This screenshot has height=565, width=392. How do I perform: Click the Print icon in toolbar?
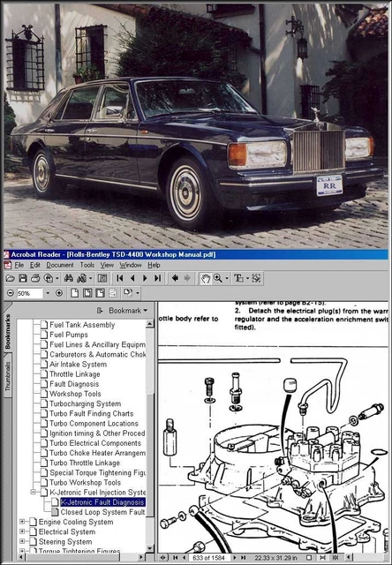coord(35,278)
